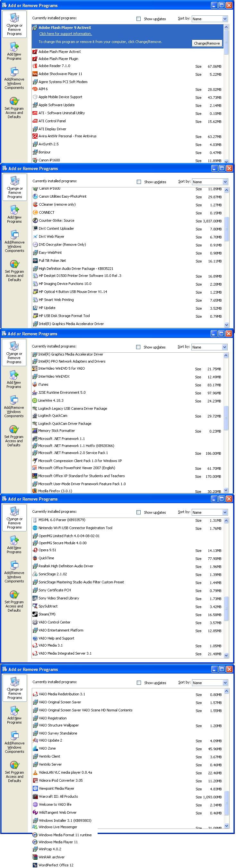Select 'Windows Installer 3.1 (KB893803)' entry

coord(128,821)
